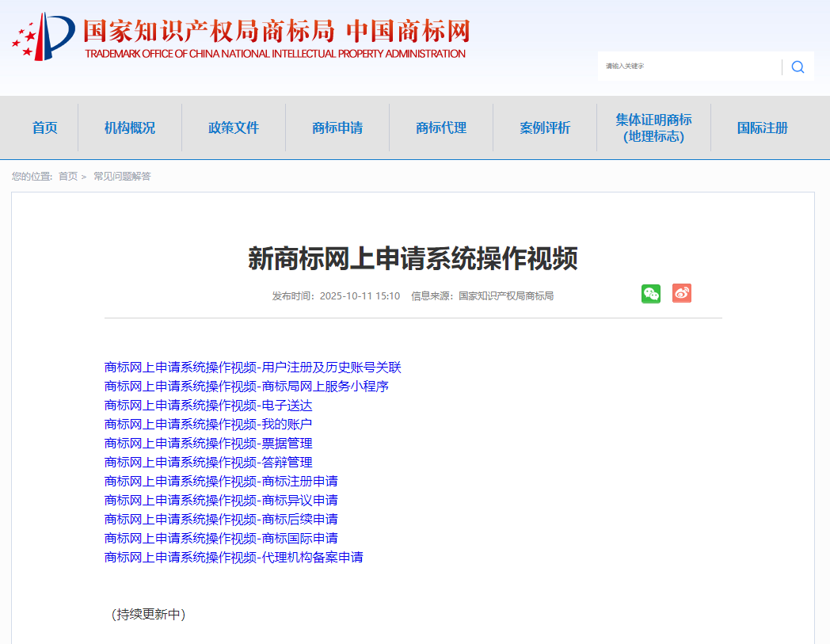The height and width of the screenshot is (644, 830).
Task: Open the 商标代理 navigation item
Action: coord(441,128)
